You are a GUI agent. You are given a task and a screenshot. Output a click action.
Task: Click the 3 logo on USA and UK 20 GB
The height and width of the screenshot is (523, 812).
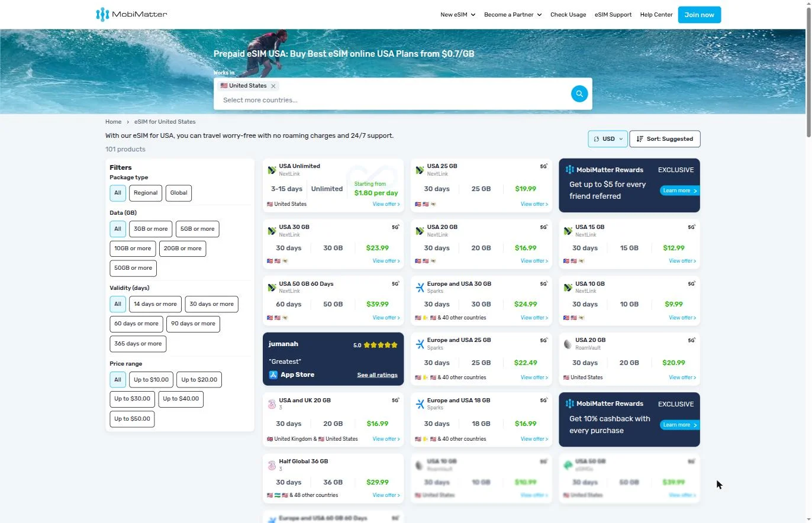click(x=272, y=404)
